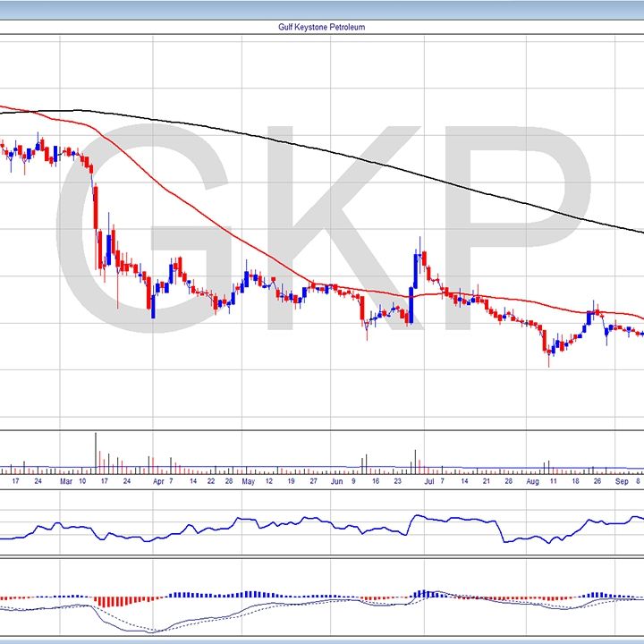Image resolution: width=644 pixels, height=644 pixels.
Task: Select the large red candle in mid-March drop
Action: pos(96,224)
